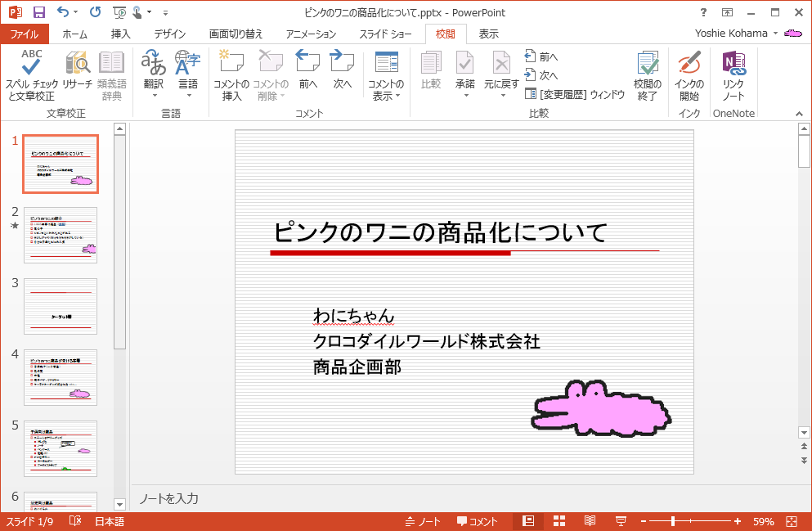The height and width of the screenshot is (531, 812).
Task: Click the zoom slider handle in status bar
Action: [673, 522]
